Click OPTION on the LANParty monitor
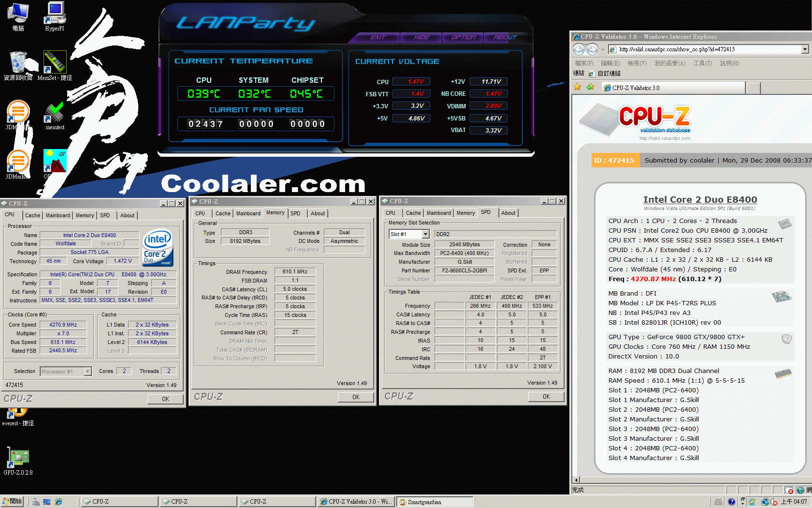This screenshot has height=508, width=812. click(464, 37)
